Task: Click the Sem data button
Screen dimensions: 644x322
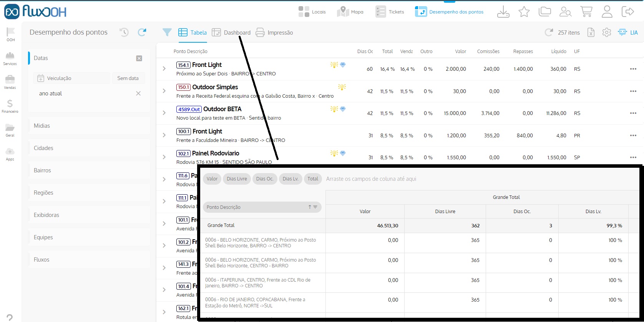Action: [128, 78]
